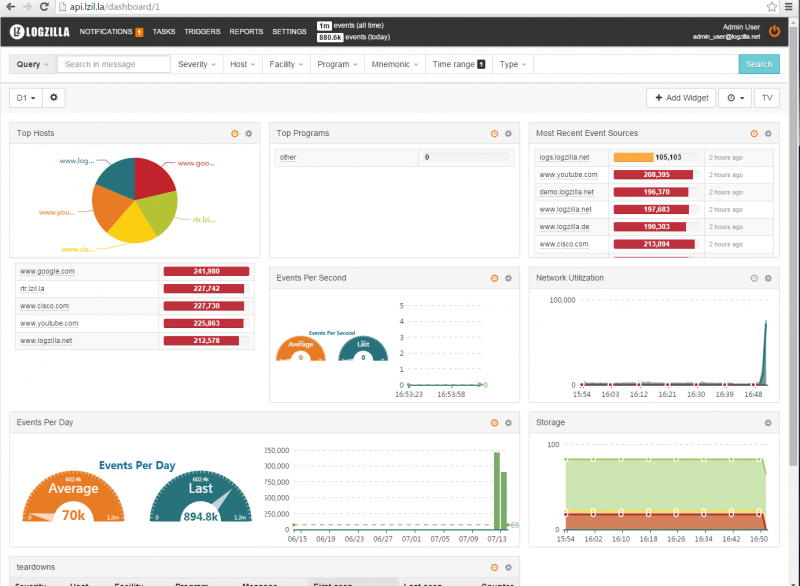This screenshot has height=586, width=800.
Task: Navigate to Reports menu
Action: [x=246, y=32]
